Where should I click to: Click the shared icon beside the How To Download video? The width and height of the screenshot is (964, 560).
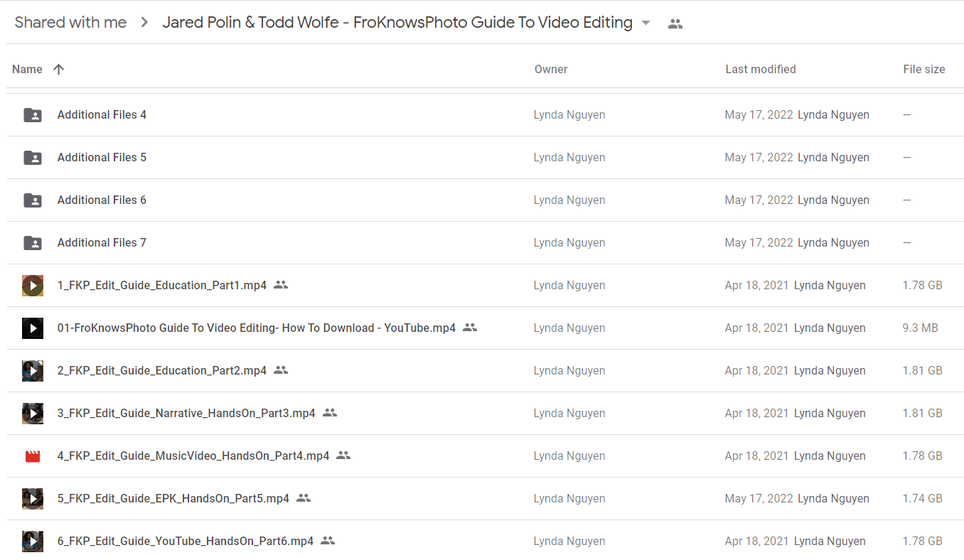tap(470, 328)
